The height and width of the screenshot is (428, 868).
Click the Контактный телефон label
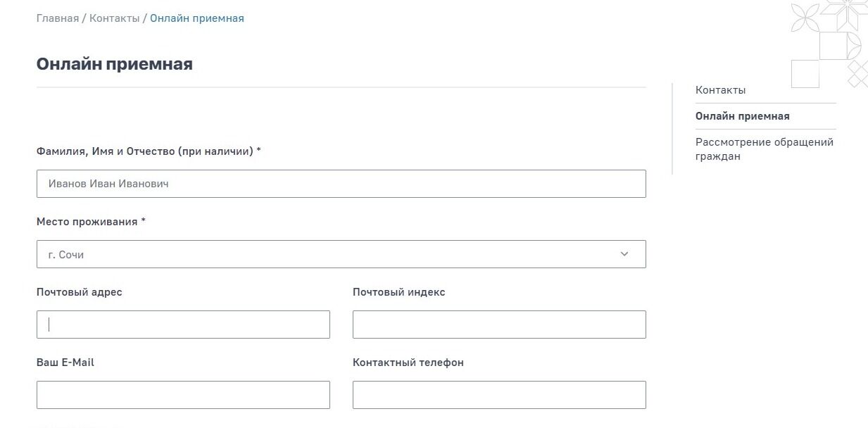408,363
